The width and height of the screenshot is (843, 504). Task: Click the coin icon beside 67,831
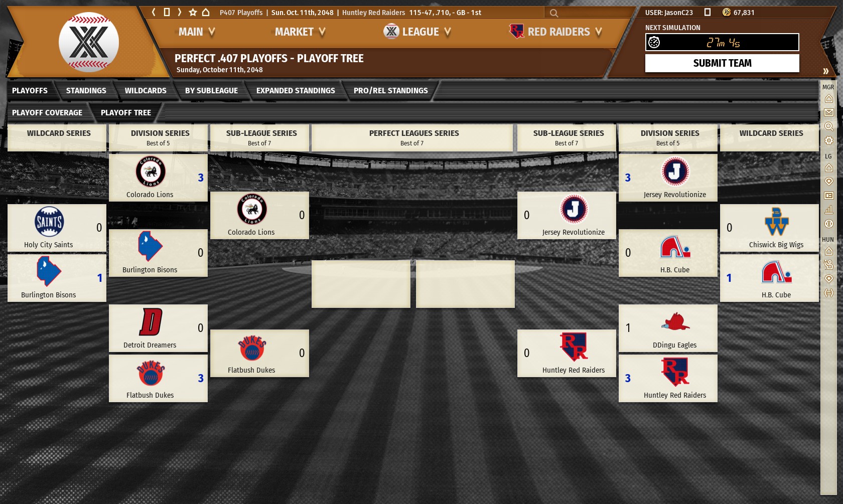[726, 12]
